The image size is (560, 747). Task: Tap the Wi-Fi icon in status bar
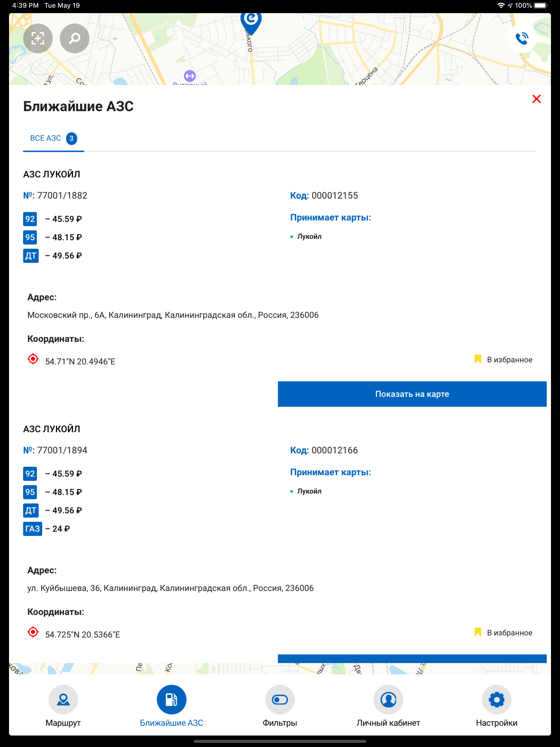coord(501,5)
